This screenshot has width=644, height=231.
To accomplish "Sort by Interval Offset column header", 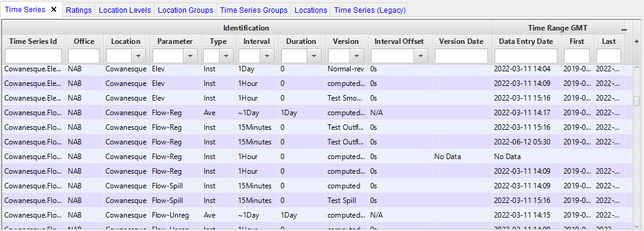I will tap(399, 41).
